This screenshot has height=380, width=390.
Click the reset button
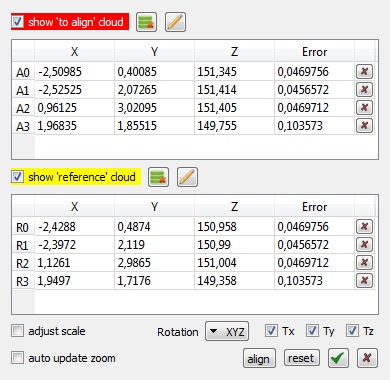(302, 358)
